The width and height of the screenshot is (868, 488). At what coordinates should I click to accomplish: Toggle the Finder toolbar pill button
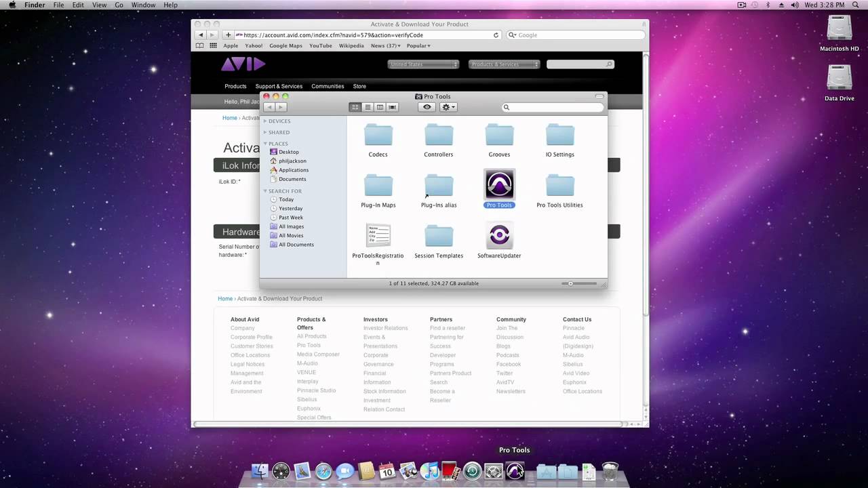click(x=599, y=96)
